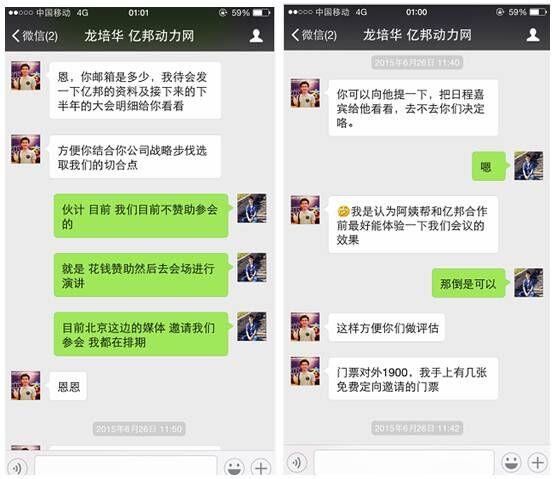Open plus attachments menu in right chat
This screenshot has width=552, height=479.
click(537, 462)
